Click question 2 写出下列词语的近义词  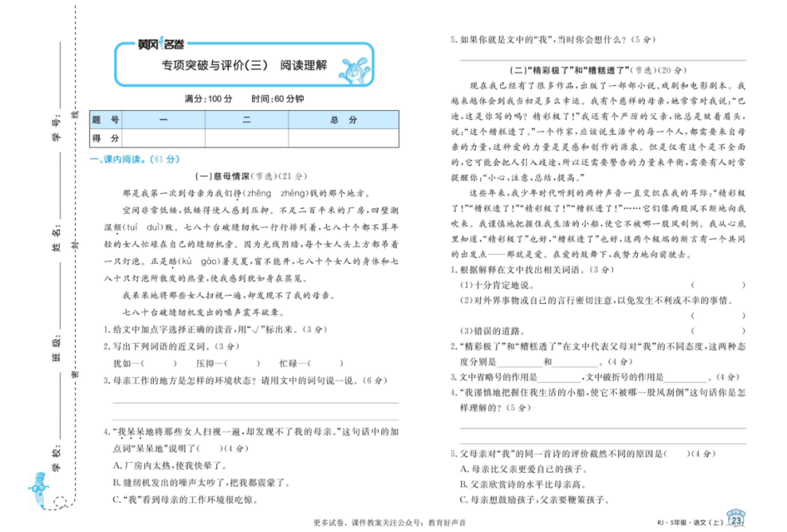point(171,347)
